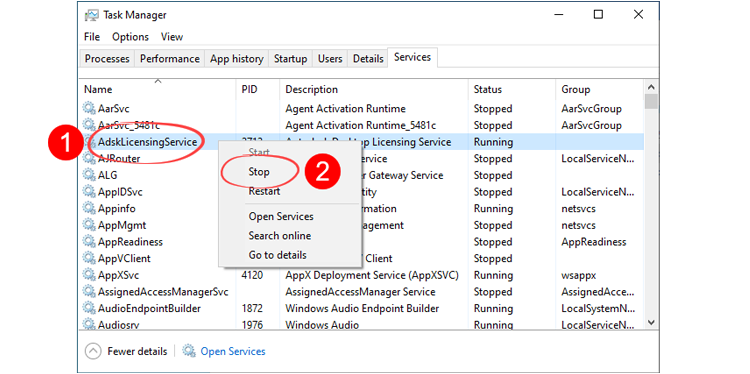Open the Options menu
The image size is (750, 374).
point(131,37)
